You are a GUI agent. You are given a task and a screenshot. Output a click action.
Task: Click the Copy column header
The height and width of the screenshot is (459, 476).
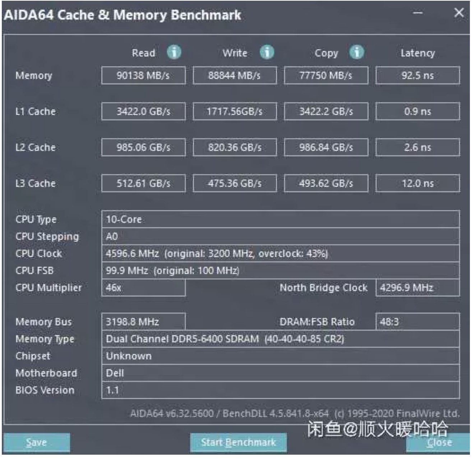(326, 53)
